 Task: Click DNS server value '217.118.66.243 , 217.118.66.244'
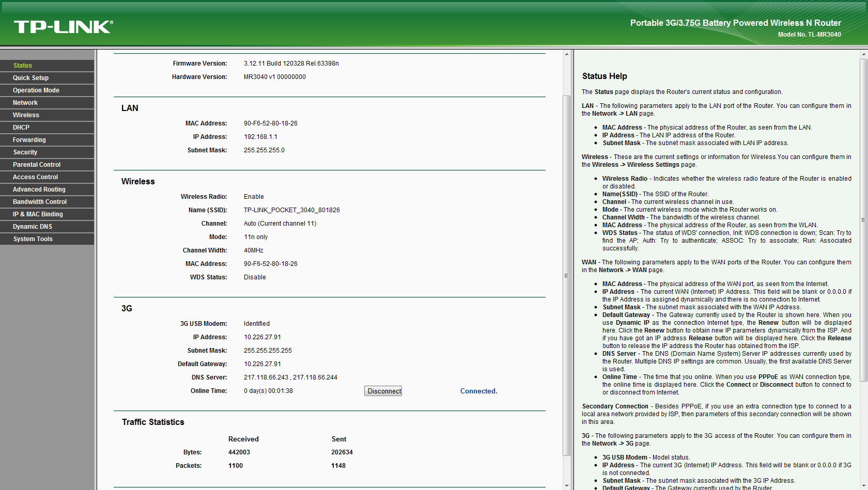coord(291,377)
